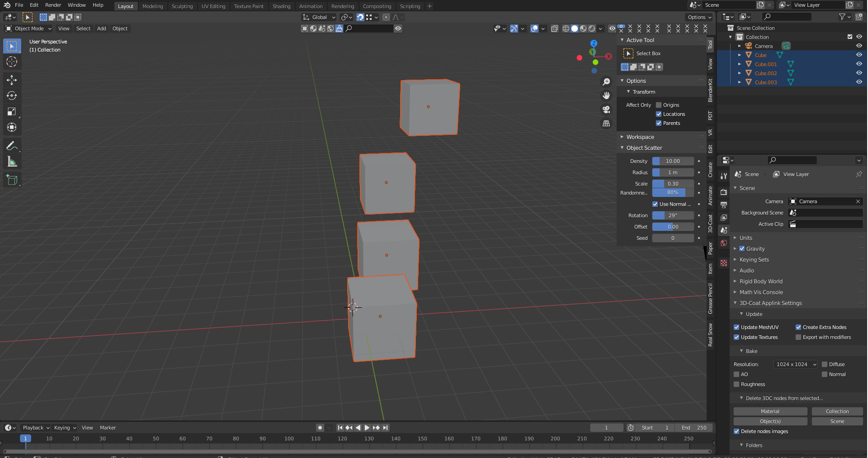Activate the Transform tool
Image resolution: width=868 pixels, height=458 pixels.
(12, 128)
